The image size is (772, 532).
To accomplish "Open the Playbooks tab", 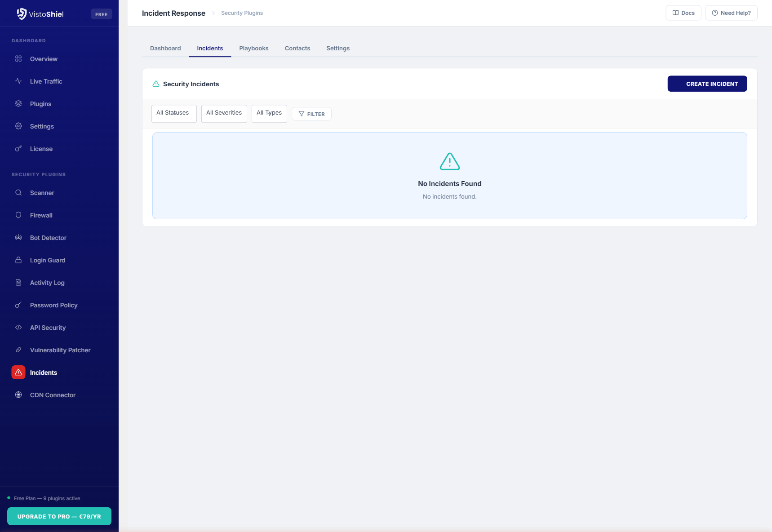I will coord(254,48).
